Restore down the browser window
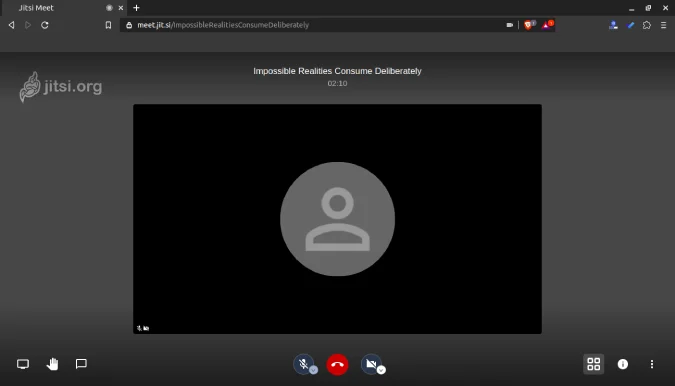The width and height of the screenshot is (675, 386). tap(648, 8)
